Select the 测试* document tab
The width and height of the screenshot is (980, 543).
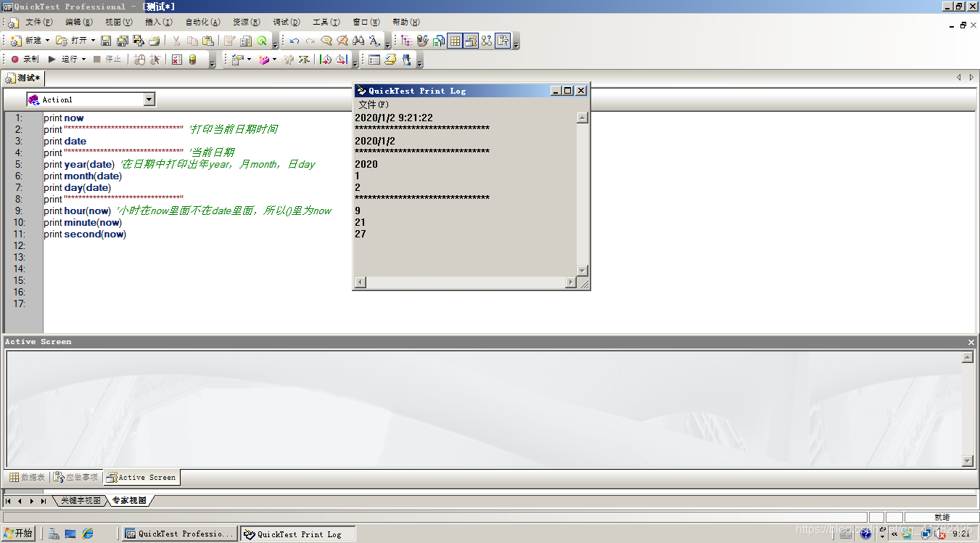click(24, 78)
